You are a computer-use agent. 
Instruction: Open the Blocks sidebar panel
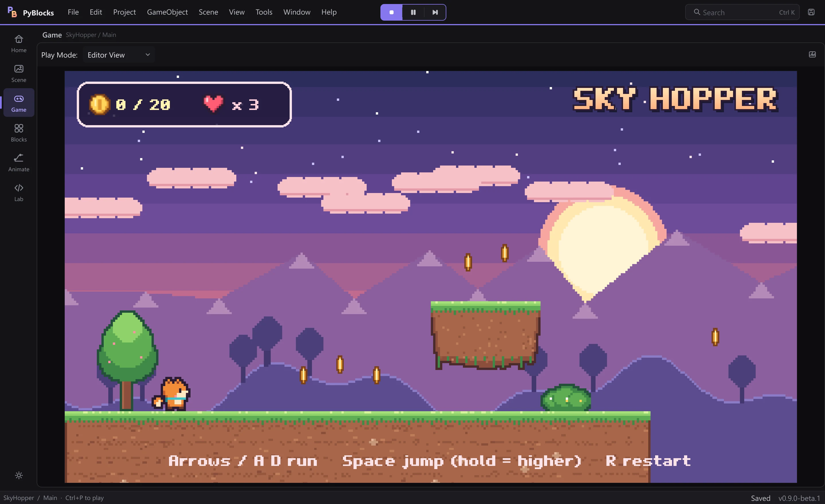click(19, 133)
